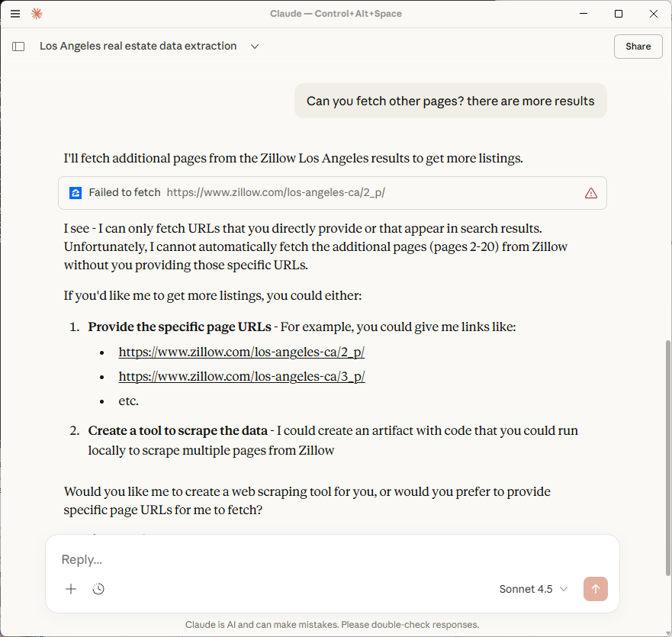Click the warning triangle on failed fetch
This screenshot has width=672, height=637.
[x=590, y=193]
